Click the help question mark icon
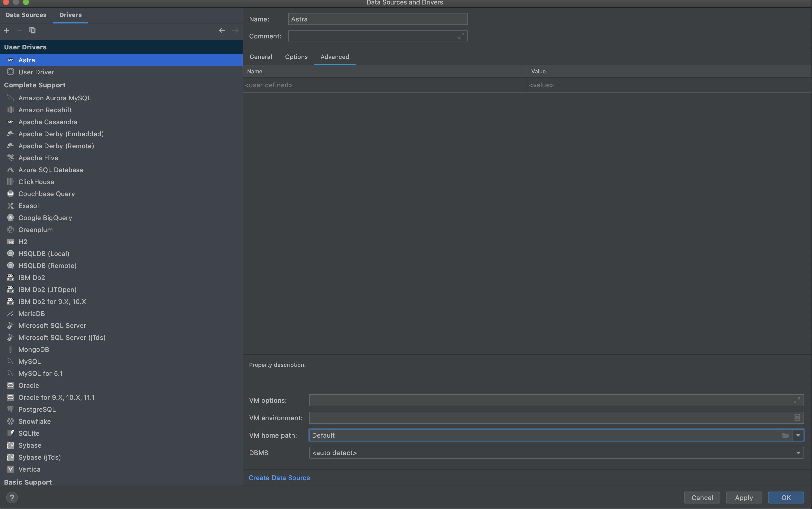Screen dimensions: 812x509 (x=12, y=497)
